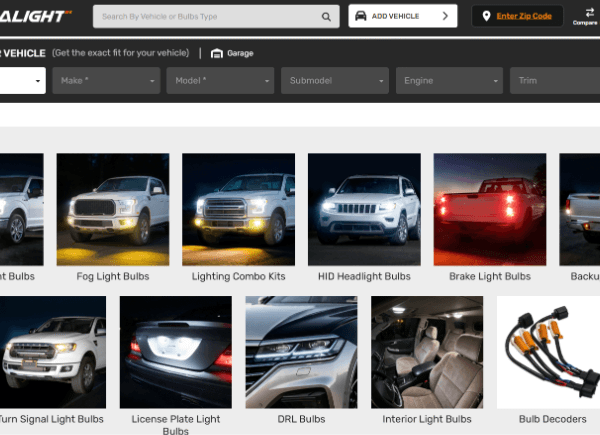Image resolution: width=600 pixels, height=435 pixels.
Task: Click the car icon in Add Vehicle
Action: point(360,16)
